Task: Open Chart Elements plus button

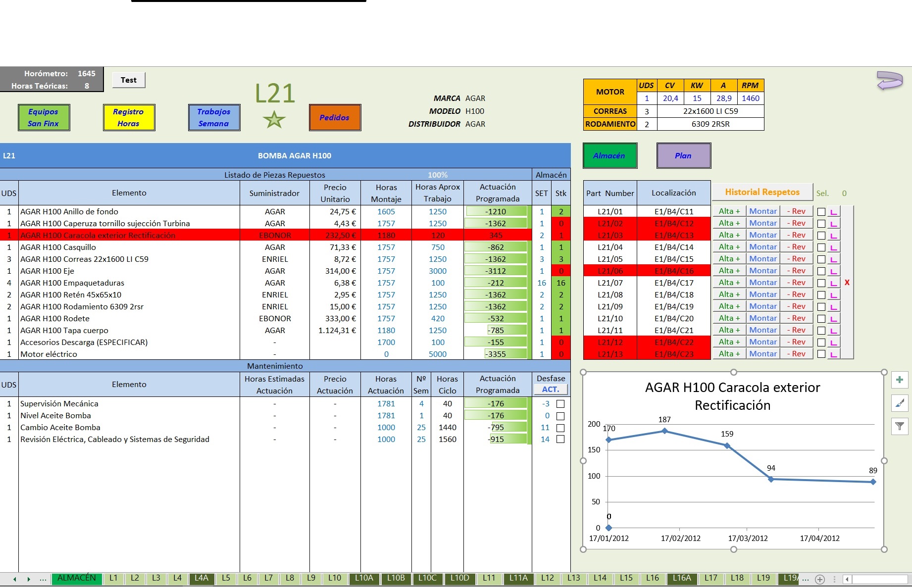Action: pos(900,380)
